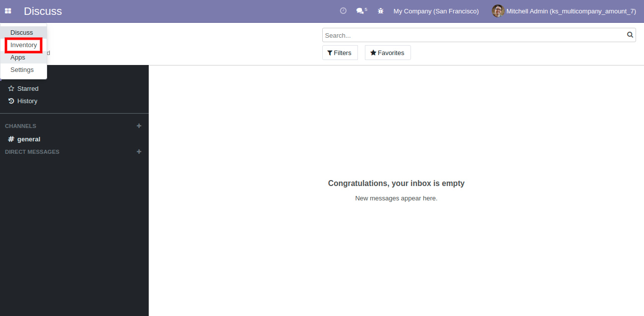This screenshot has height=316, width=644.
Task: Open the activities clock icon
Action: click(x=343, y=11)
